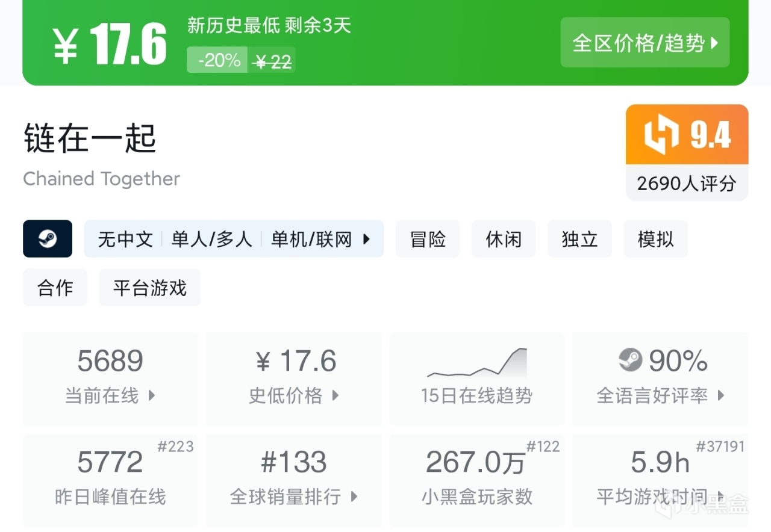The width and height of the screenshot is (771, 532).
Task: Click the 2690人评分 rating count
Action: pos(687,183)
